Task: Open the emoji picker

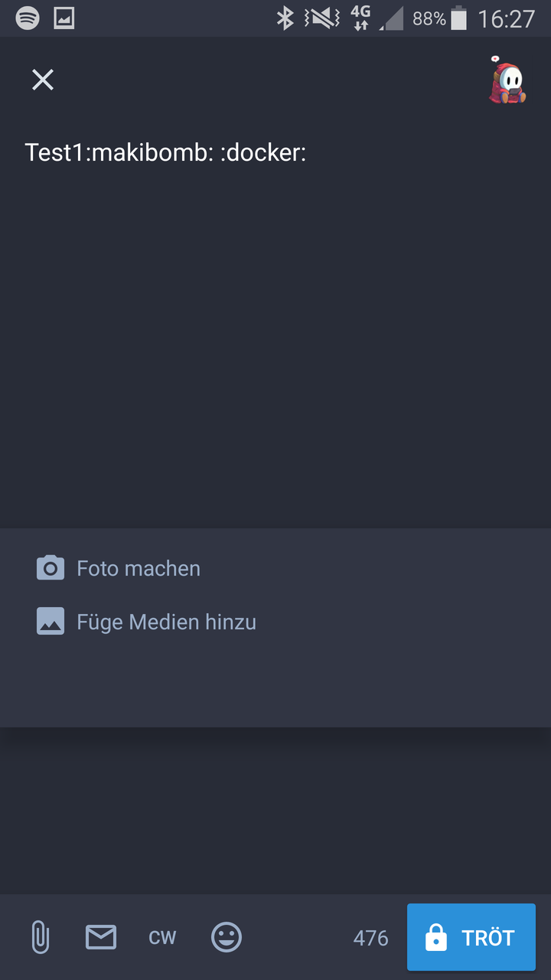Action: (227, 937)
